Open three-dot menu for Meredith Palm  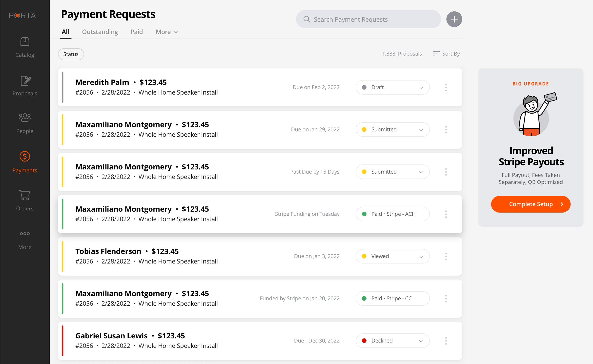click(x=446, y=87)
